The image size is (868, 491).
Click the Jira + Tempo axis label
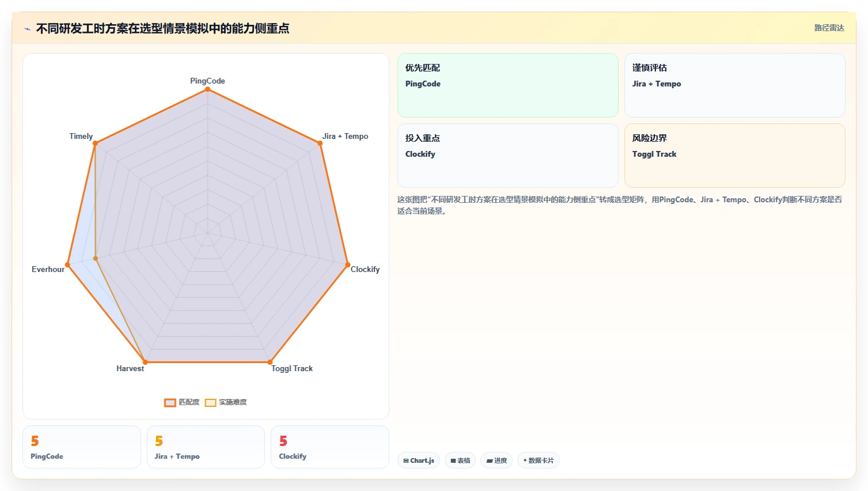click(x=345, y=136)
